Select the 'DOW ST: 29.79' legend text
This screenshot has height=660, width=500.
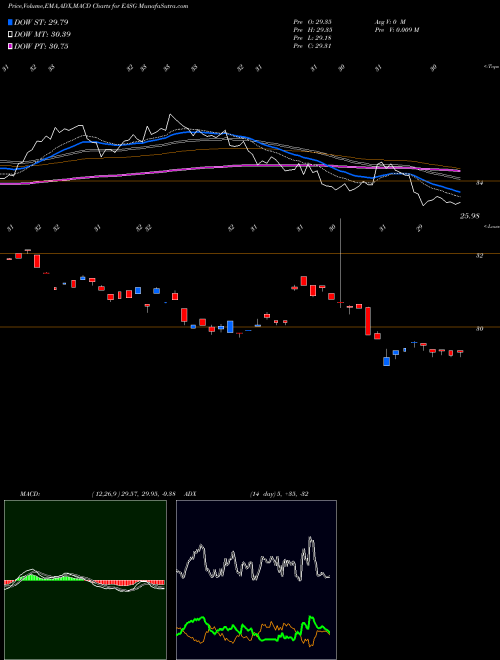(x=41, y=22)
